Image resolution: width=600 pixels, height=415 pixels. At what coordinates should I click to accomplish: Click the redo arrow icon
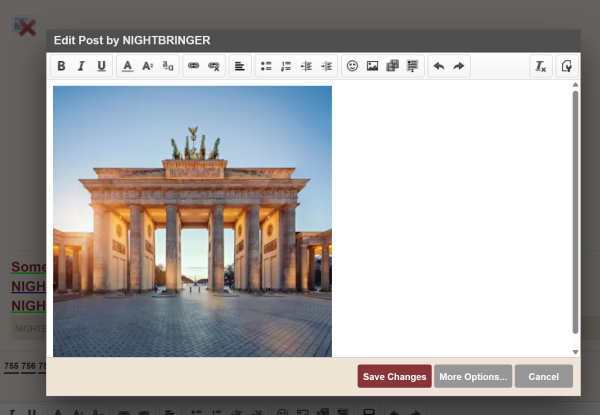(x=458, y=66)
